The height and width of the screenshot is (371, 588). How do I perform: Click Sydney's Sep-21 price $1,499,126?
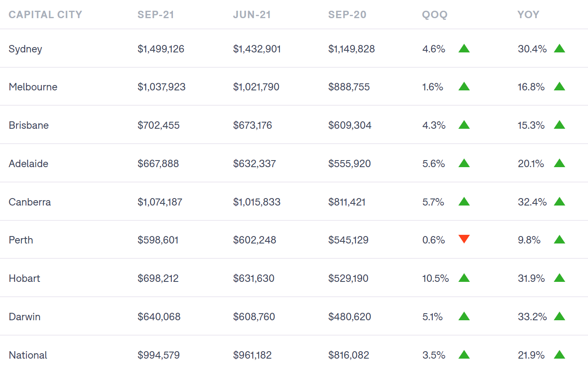(161, 49)
